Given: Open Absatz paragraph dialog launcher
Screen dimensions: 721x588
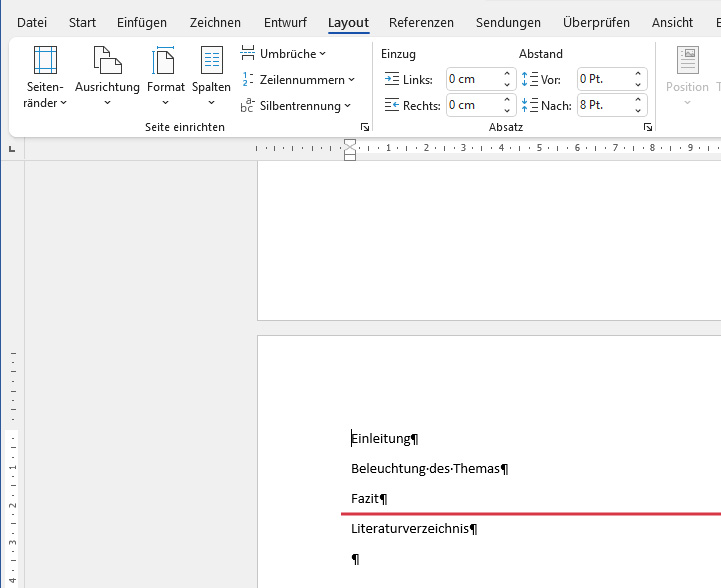Looking at the screenshot, I should (648, 128).
